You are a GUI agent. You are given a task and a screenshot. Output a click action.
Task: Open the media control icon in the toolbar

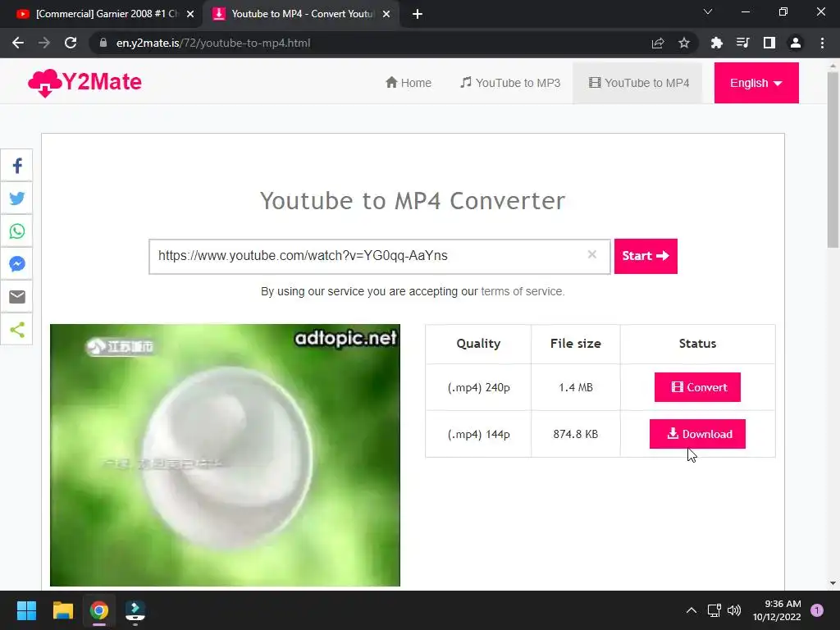coord(742,43)
